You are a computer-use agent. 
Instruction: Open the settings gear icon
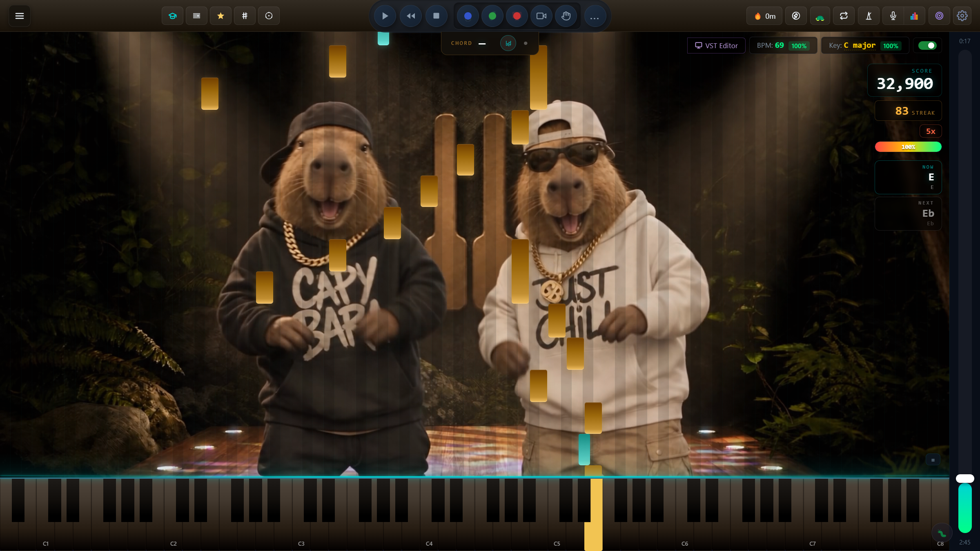(962, 16)
